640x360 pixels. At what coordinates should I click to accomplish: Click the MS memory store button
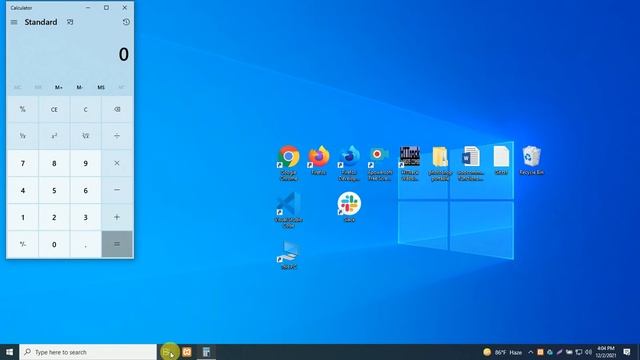101,87
